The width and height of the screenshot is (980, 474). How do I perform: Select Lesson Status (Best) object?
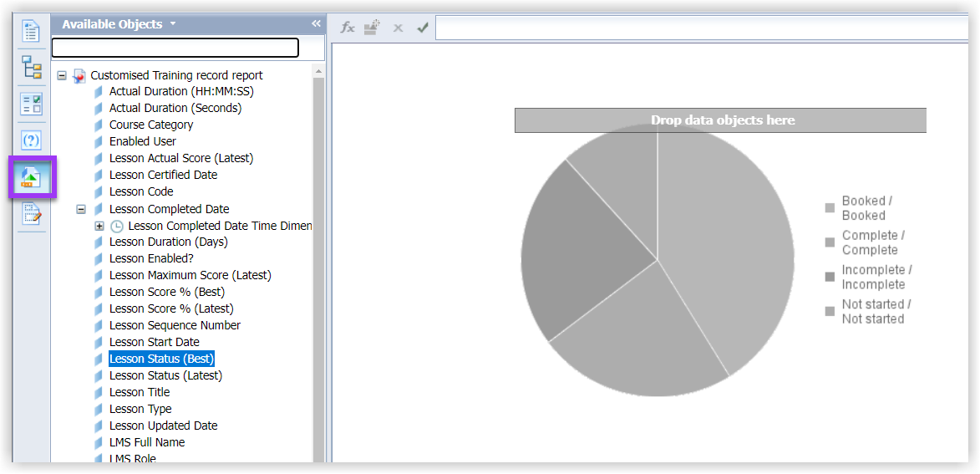[161, 359]
